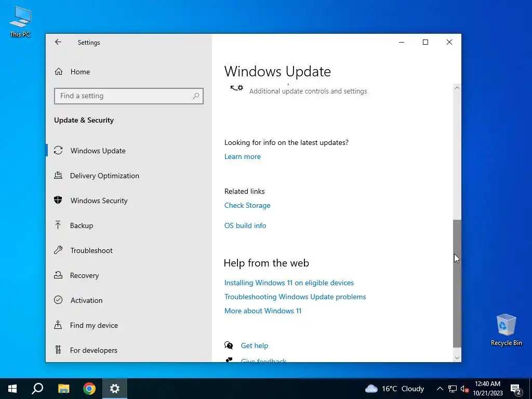Click the Backup upward arrow icon

(58, 225)
